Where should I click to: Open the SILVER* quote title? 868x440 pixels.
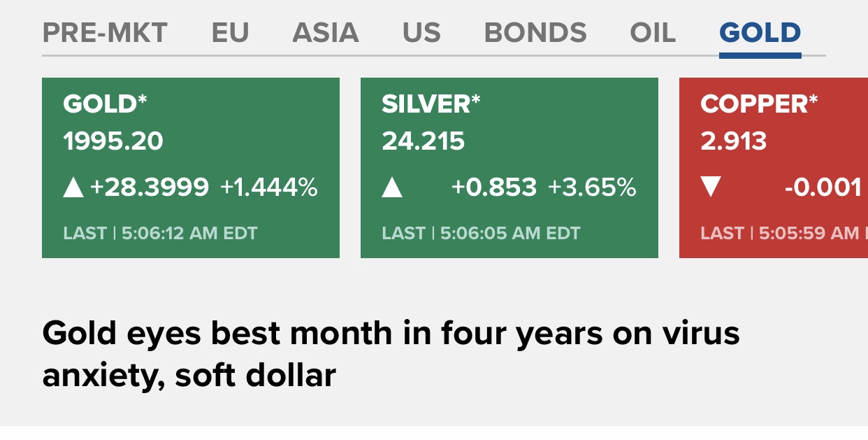point(431,104)
